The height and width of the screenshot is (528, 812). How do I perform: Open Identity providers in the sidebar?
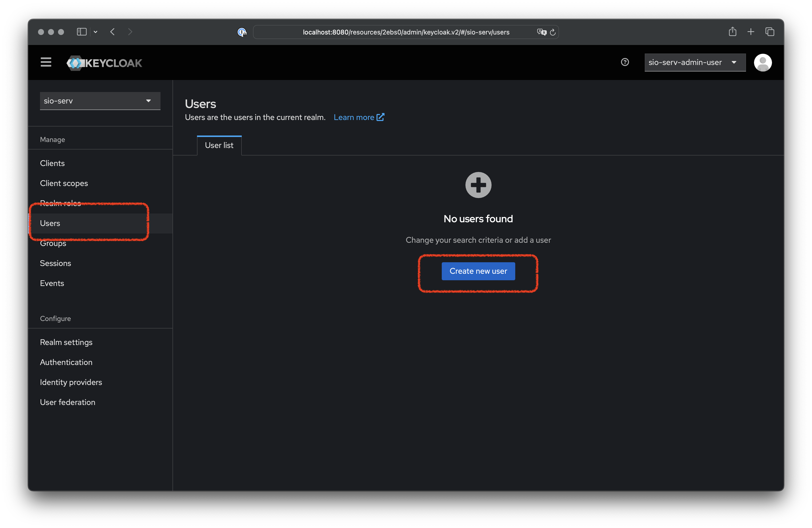click(100, 382)
